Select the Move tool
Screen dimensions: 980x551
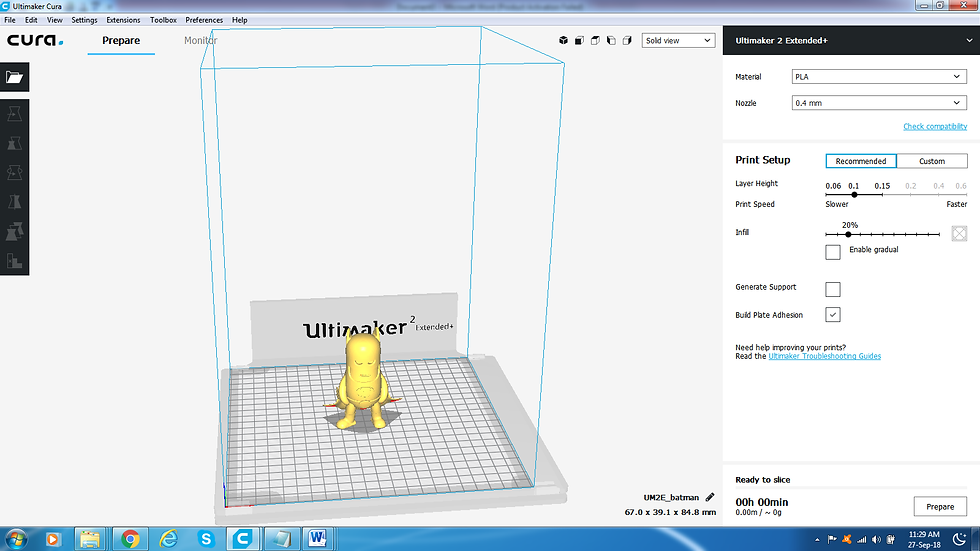pyautogui.click(x=14, y=114)
